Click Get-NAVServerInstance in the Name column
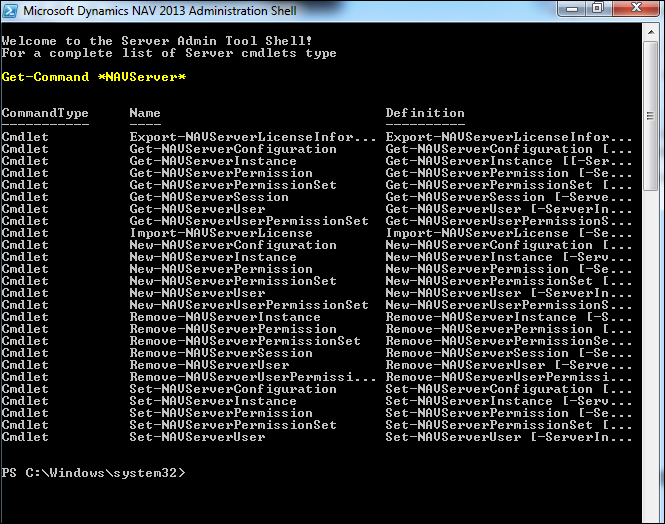This screenshot has height=524, width=665. click(213, 161)
